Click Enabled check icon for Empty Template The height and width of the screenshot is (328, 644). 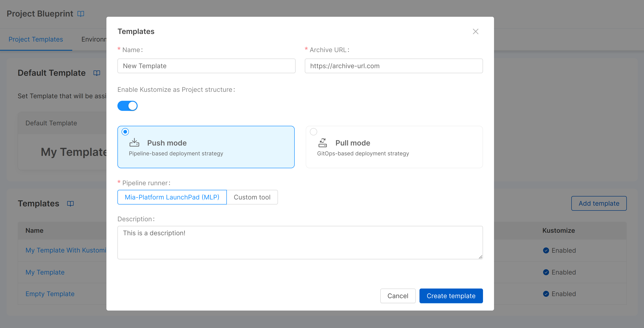coord(546,294)
